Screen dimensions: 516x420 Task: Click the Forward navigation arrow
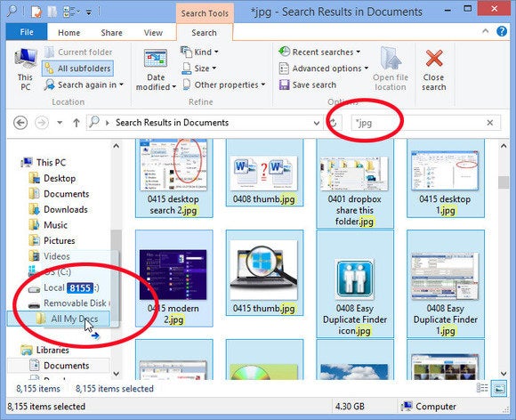coord(42,123)
